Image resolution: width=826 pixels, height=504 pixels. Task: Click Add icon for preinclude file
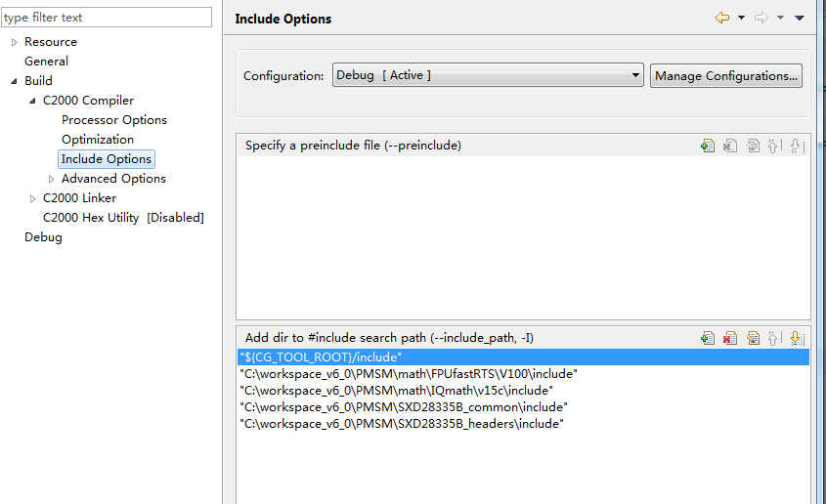(708, 146)
